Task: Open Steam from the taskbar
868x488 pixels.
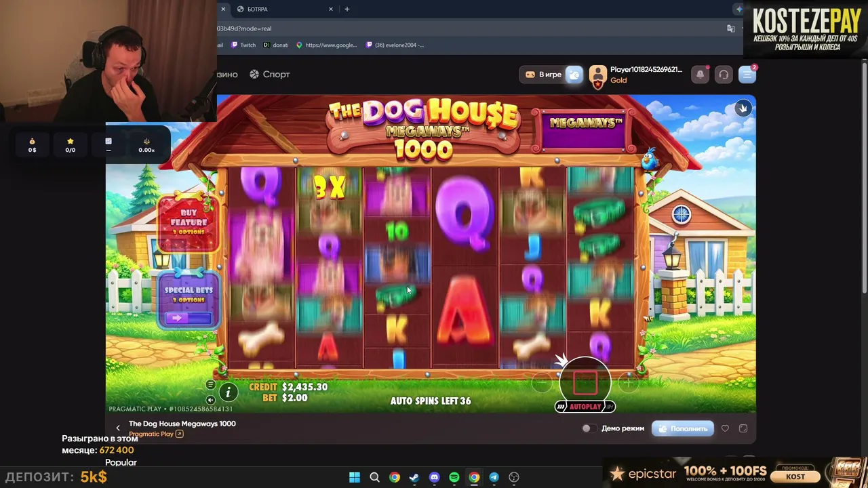Action: pyautogui.click(x=414, y=477)
